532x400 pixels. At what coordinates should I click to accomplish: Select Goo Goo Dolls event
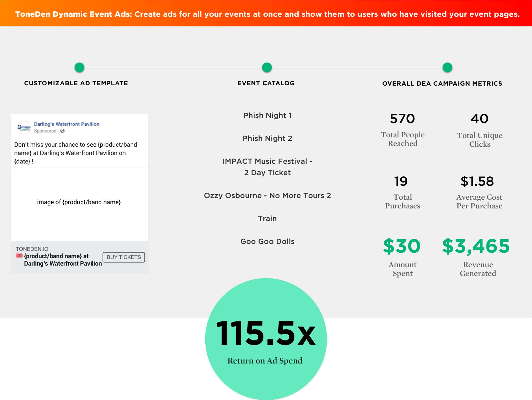(x=267, y=241)
